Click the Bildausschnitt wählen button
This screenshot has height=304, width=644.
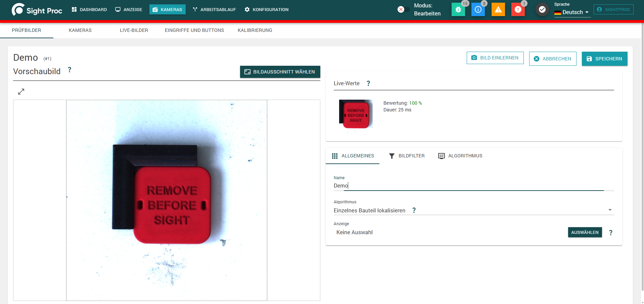[280, 72]
